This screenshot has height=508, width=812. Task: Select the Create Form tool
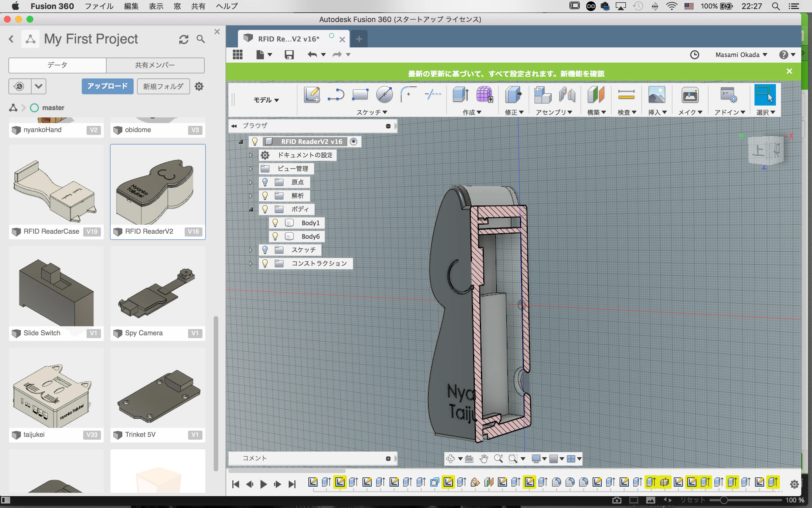pyautogui.click(x=484, y=95)
